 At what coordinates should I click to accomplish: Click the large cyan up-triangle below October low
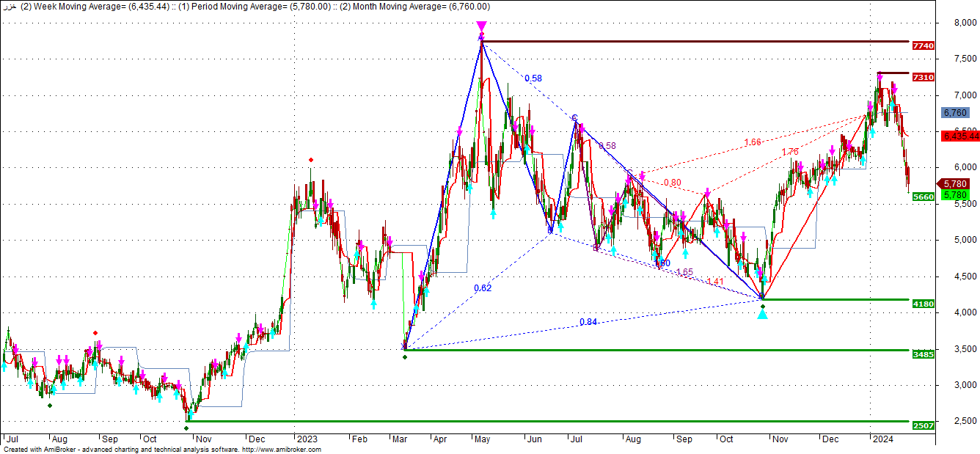763,314
